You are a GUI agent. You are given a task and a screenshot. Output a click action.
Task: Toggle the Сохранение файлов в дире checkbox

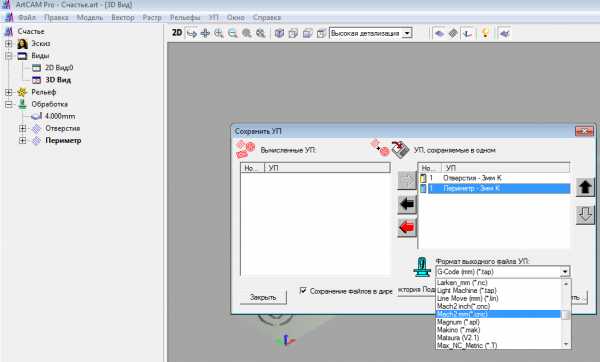(x=303, y=291)
